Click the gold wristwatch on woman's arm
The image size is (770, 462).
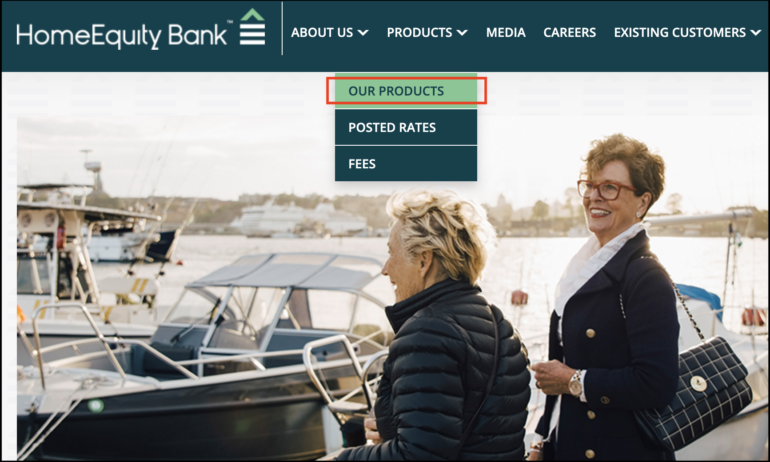tap(576, 384)
